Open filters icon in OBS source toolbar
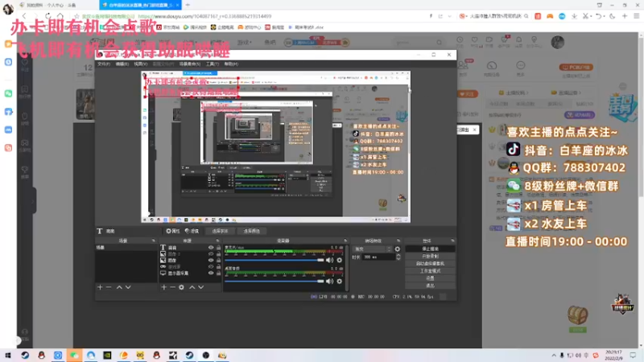Image resolution: width=644 pixels, height=362 pixels. (192, 231)
